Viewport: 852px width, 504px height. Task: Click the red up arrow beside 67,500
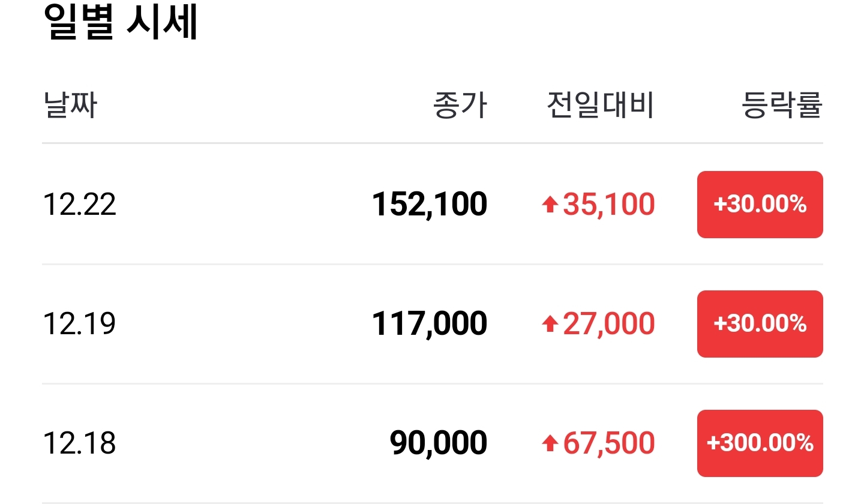[550, 444]
